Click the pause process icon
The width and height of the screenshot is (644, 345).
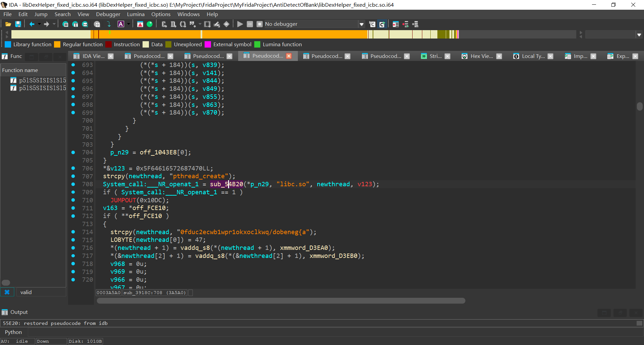tap(250, 24)
